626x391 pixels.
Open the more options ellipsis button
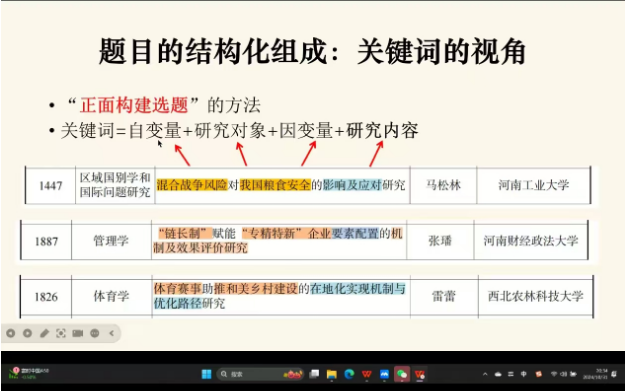95,333
